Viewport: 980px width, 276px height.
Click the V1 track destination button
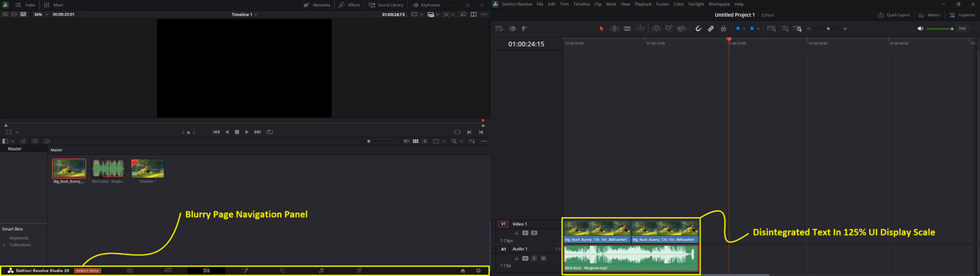(503, 224)
